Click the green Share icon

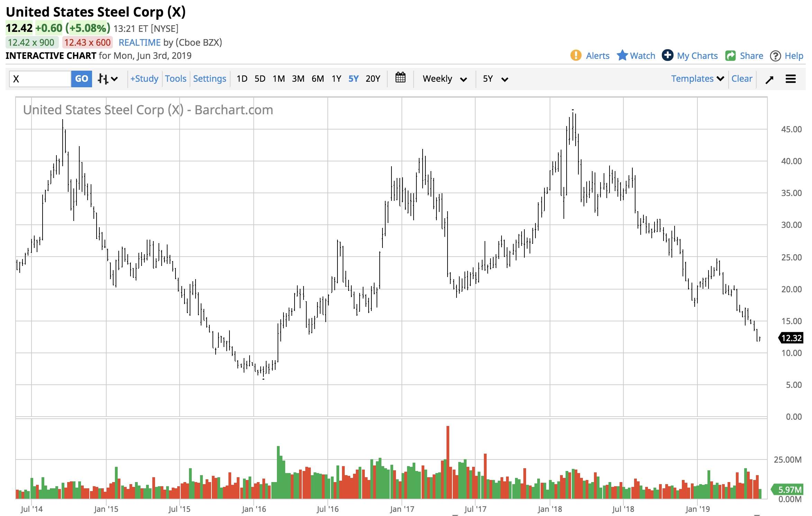click(731, 56)
